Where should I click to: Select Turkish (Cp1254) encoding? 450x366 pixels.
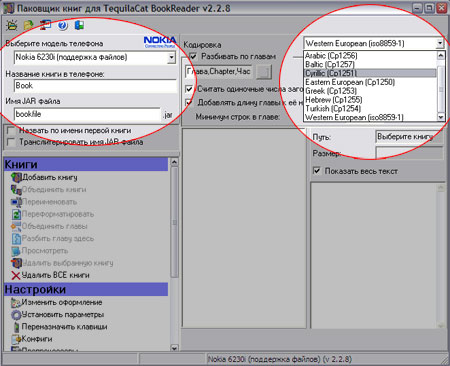(370, 108)
